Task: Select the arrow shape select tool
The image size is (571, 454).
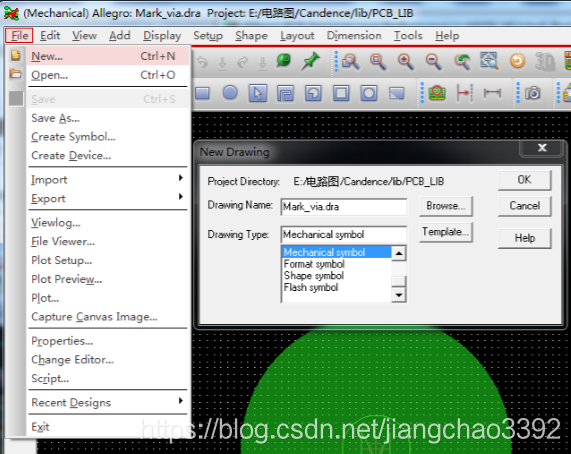Action: tap(257, 93)
